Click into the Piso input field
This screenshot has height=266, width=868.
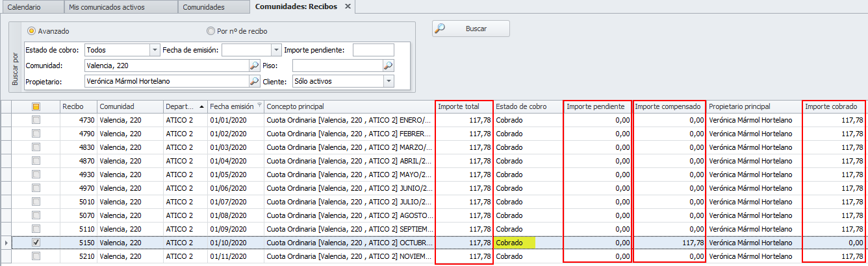pos(337,66)
